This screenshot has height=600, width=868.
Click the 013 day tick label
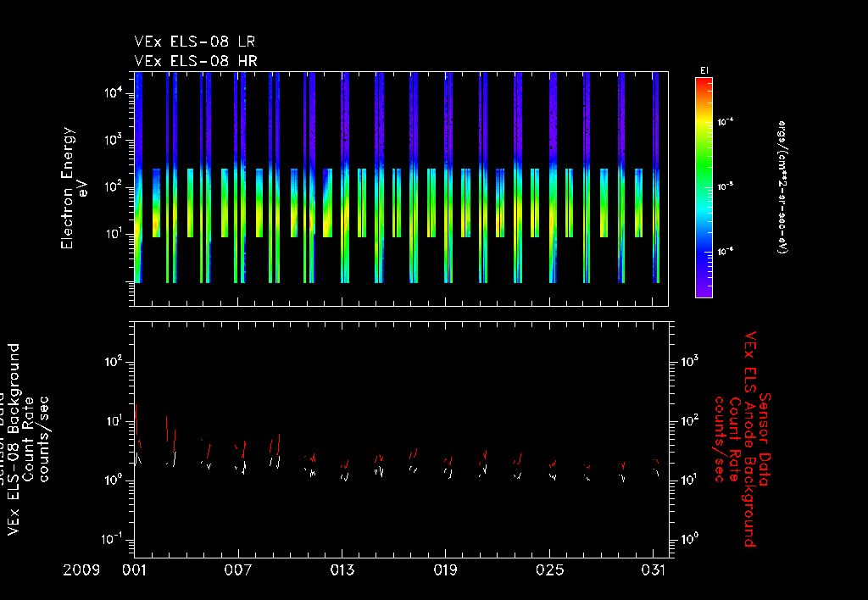click(x=342, y=570)
